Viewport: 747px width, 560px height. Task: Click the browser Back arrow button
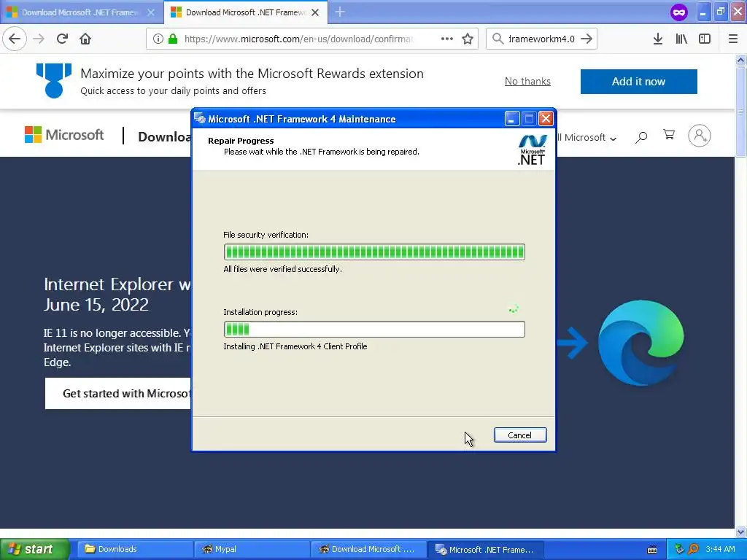point(15,39)
